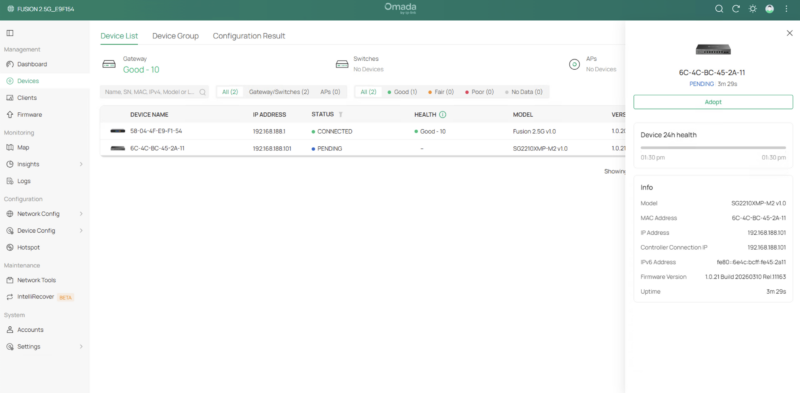Select Devices in the sidebar
This screenshot has width=800, height=393.
point(28,81)
